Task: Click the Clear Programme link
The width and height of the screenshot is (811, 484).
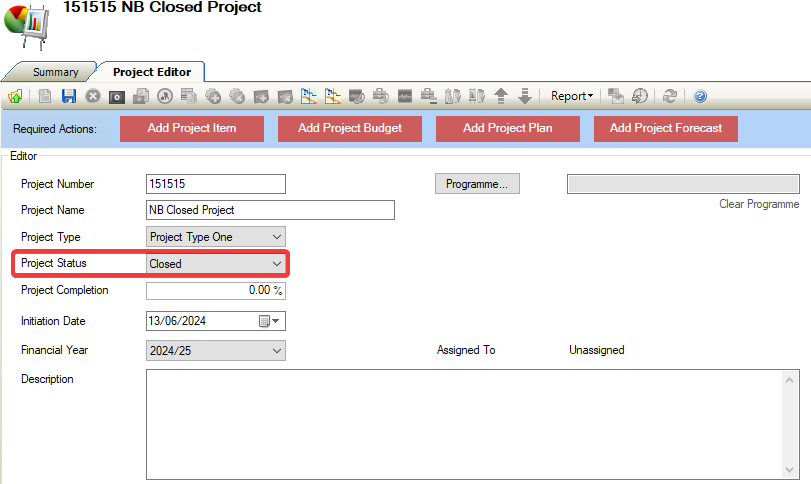Action: point(759,204)
